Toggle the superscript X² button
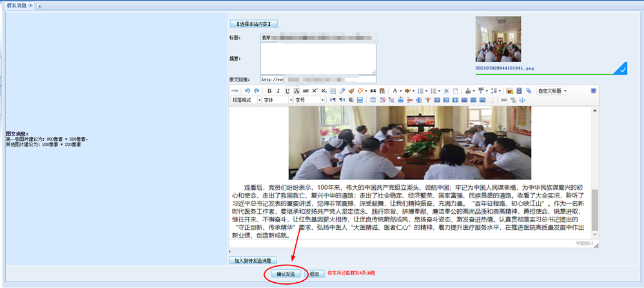Viewport: 644px width, 288px height. coord(315,91)
